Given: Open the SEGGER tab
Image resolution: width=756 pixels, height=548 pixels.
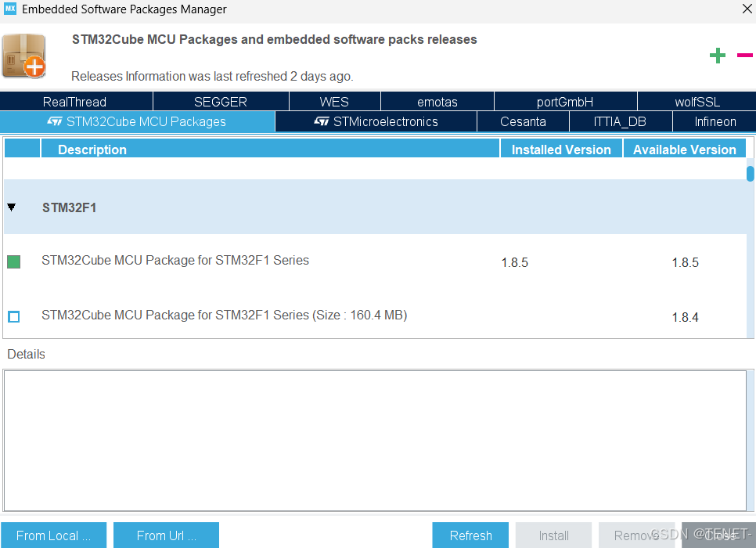Looking at the screenshot, I should [221, 101].
